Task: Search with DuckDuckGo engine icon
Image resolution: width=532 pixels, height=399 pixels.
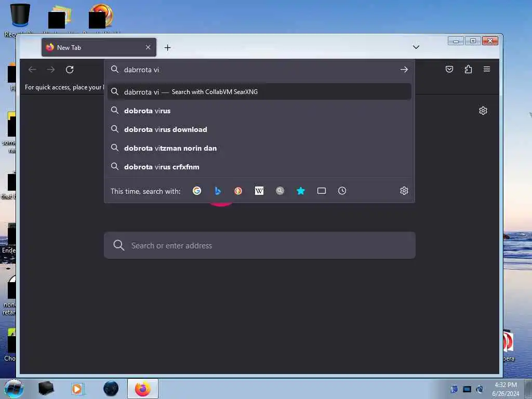Action: [x=238, y=191]
